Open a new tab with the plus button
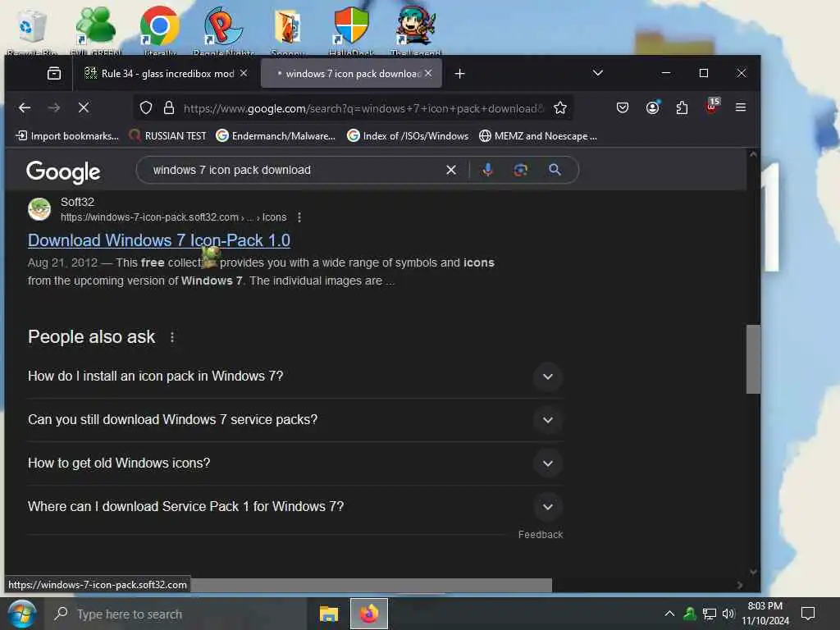This screenshot has width=840, height=630. pyautogui.click(x=459, y=73)
